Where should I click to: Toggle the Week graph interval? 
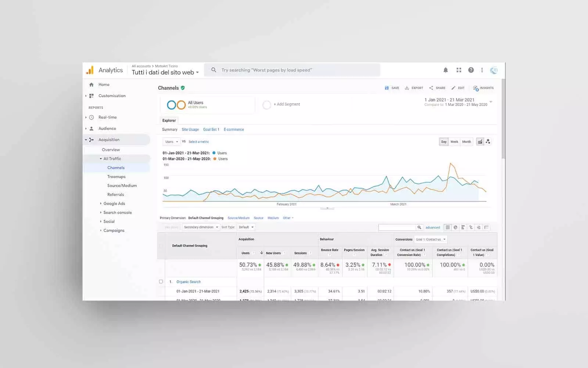point(454,142)
